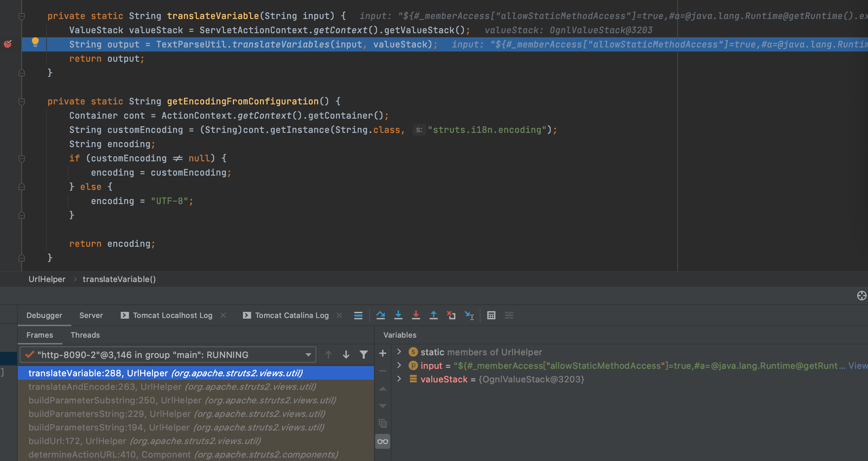This screenshot has width=868, height=461.
Task: Click the lightbulb intention icon in gutter
Action: (x=35, y=42)
